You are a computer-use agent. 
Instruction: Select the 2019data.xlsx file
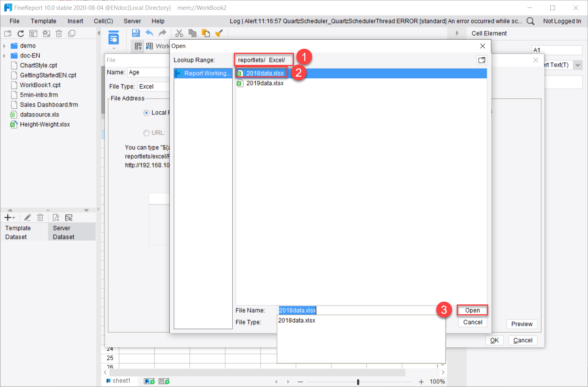265,83
